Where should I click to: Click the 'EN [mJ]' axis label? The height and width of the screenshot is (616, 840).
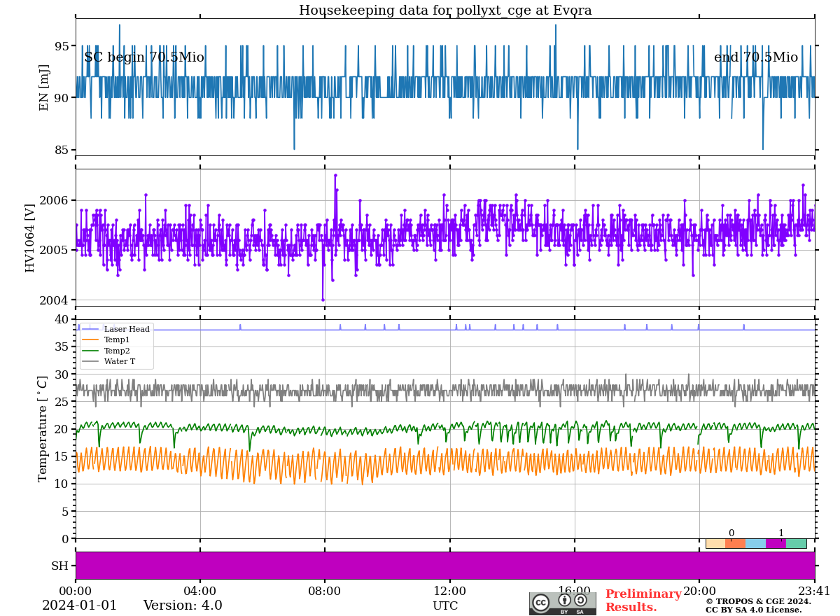[44, 87]
